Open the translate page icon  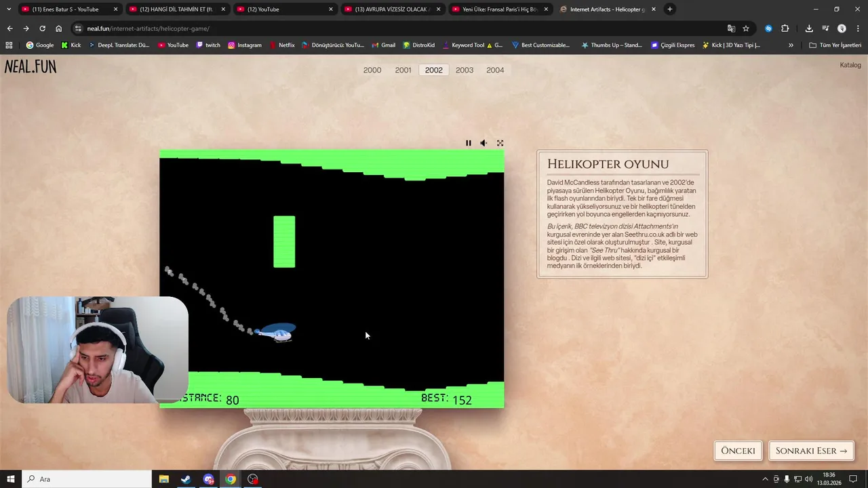click(x=731, y=28)
